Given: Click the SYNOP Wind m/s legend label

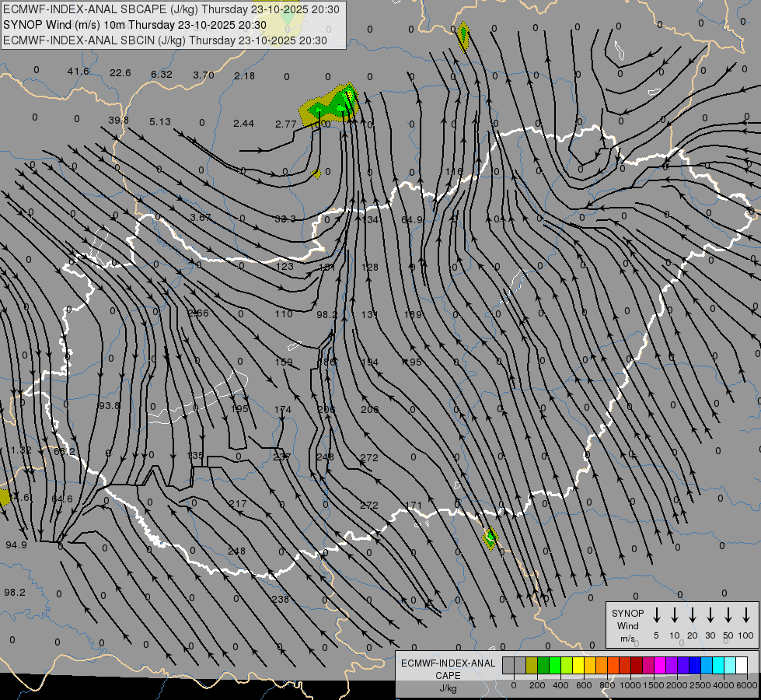Looking at the screenshot, I should 628,625.
